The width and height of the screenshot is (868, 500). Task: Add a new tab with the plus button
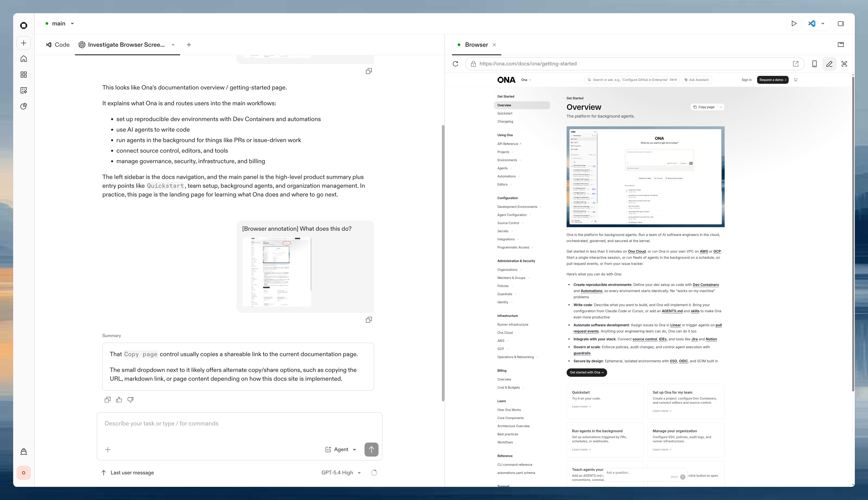[x=189, y=45]
